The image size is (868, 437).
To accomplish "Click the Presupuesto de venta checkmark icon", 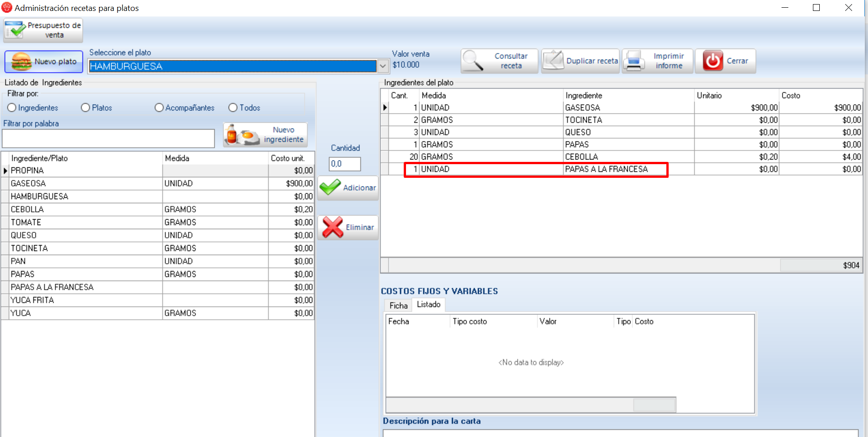I will point(15,30).
